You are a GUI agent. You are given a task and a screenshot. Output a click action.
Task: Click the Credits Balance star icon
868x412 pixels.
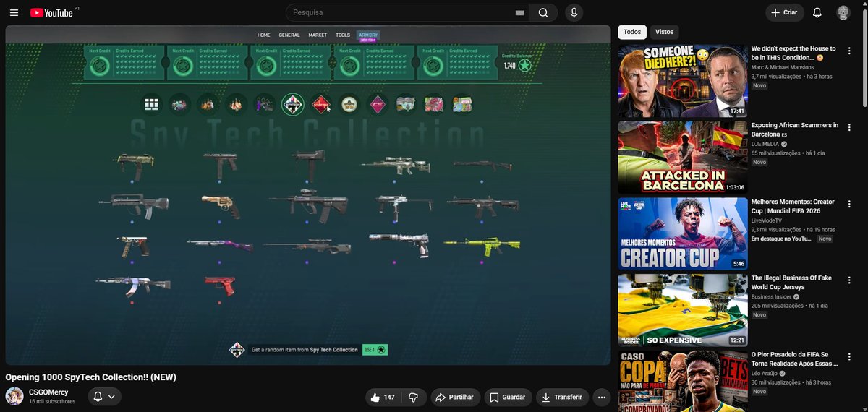point(524,66)
